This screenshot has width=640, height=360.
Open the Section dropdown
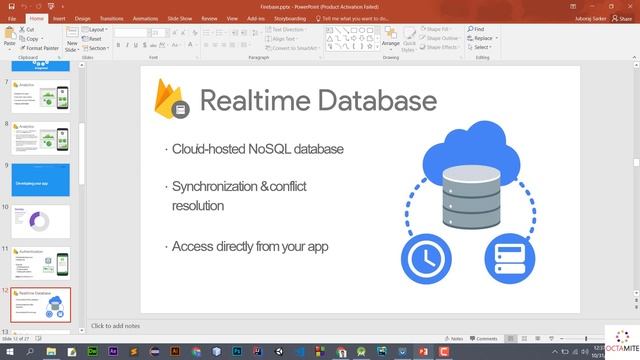pos(96,48)
